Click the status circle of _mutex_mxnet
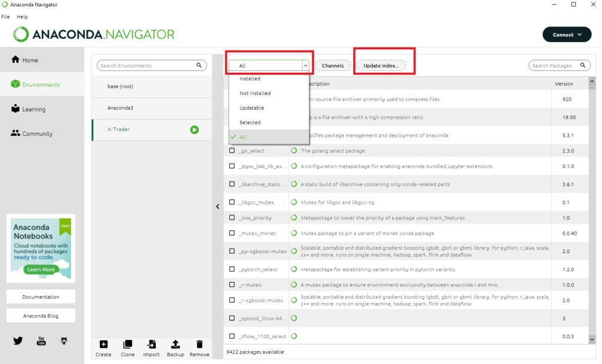 coord(294,233)
